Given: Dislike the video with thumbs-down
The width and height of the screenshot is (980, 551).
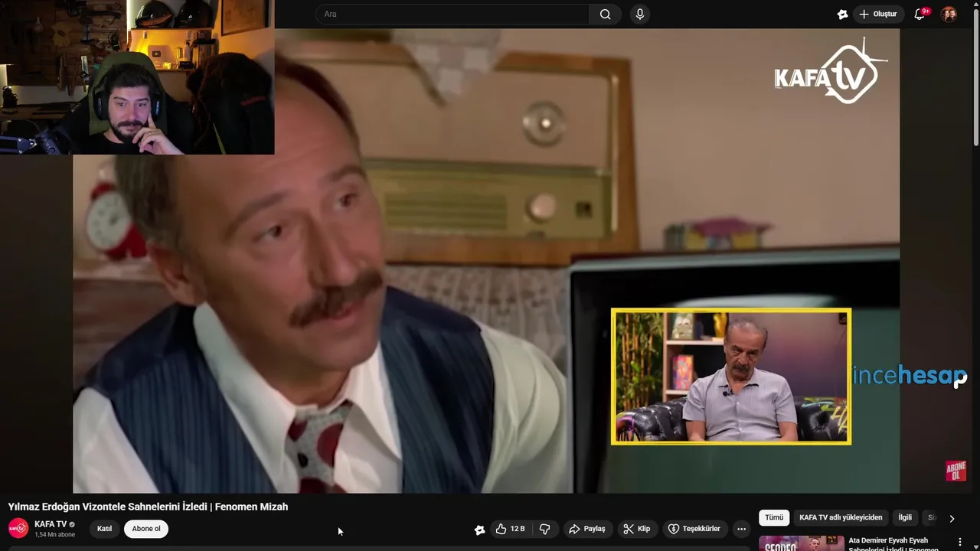Looking at the screenshot, I should point(545,529).
